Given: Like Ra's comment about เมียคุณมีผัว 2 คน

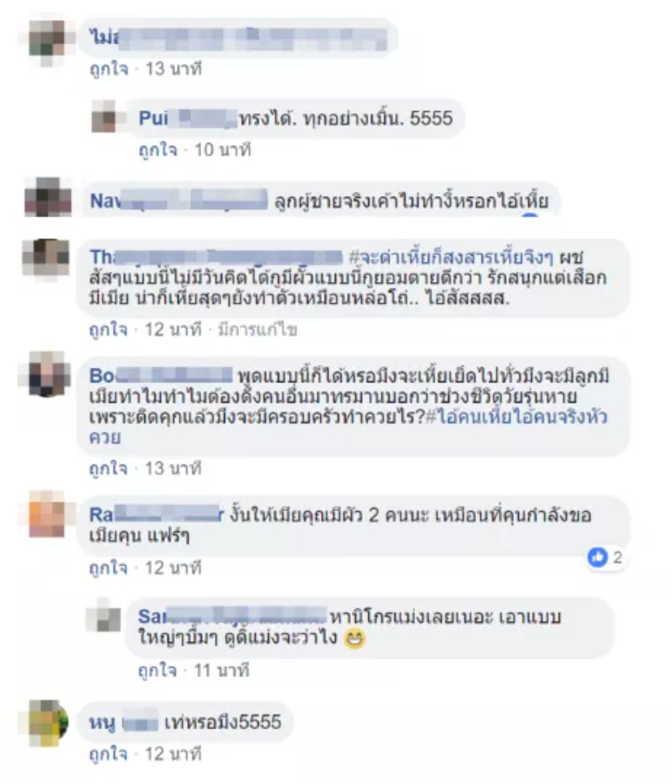Looking at the screenshot, I should (108, 568).
